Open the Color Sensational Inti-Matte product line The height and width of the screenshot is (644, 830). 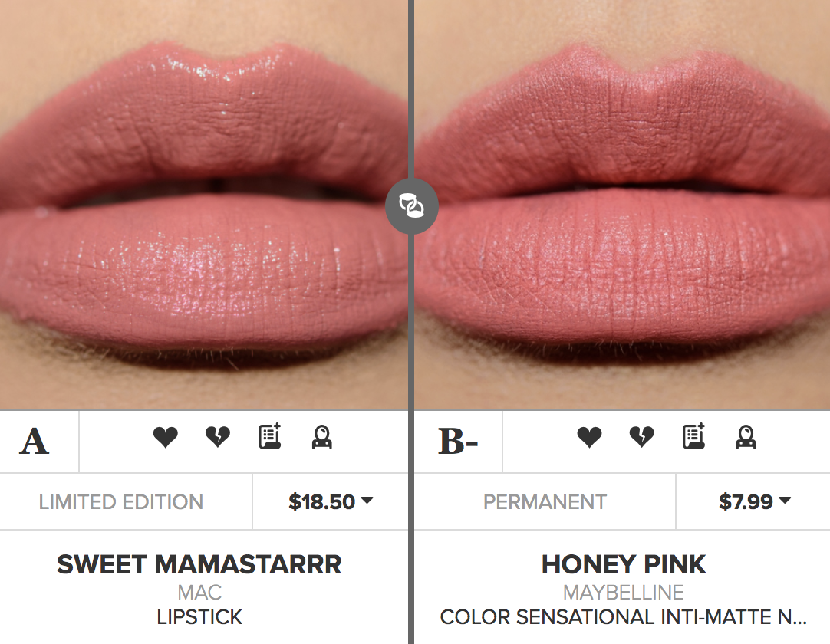[x=621, y=617]
